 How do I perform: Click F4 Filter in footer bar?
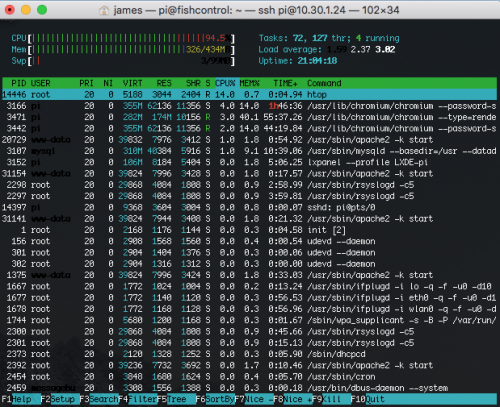138,399
